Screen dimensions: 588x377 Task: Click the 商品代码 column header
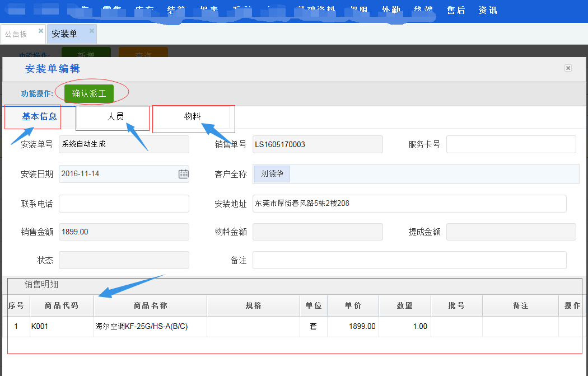62,306
